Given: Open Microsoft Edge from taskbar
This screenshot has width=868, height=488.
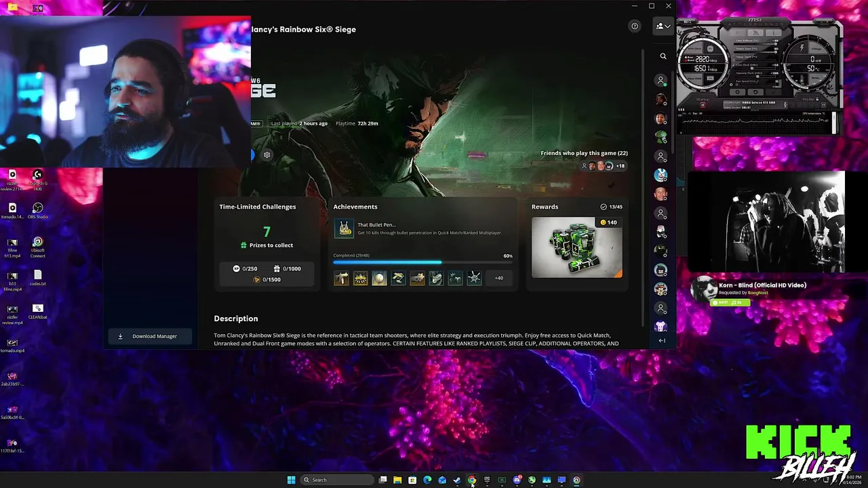Looking at the screenshot, I should 427,480.
